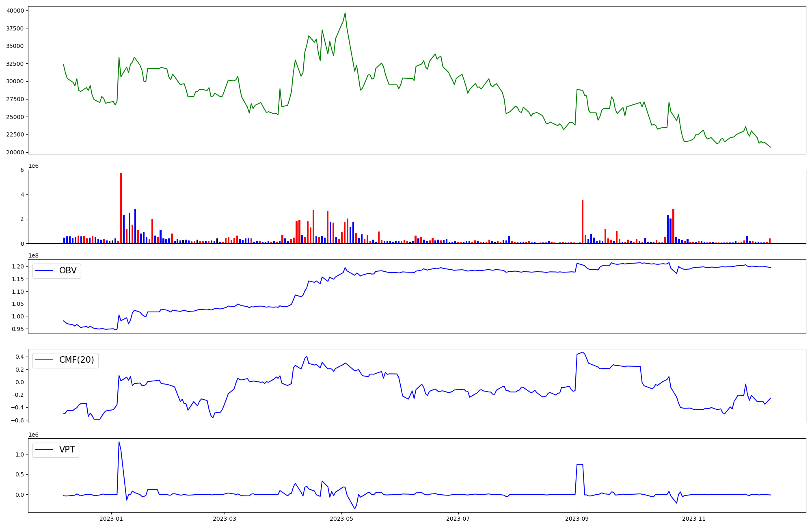Select the 2023-01 x-axis date label
The image size is (812, 528).
tap(111, 519)
